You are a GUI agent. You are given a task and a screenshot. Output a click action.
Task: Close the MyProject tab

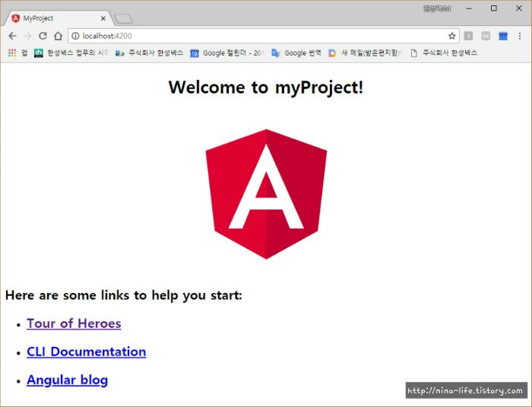click(x=103, y=18)
